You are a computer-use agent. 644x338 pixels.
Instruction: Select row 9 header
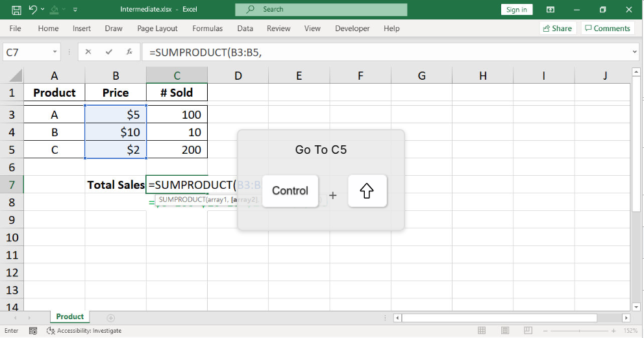click(x=12, y=220)
